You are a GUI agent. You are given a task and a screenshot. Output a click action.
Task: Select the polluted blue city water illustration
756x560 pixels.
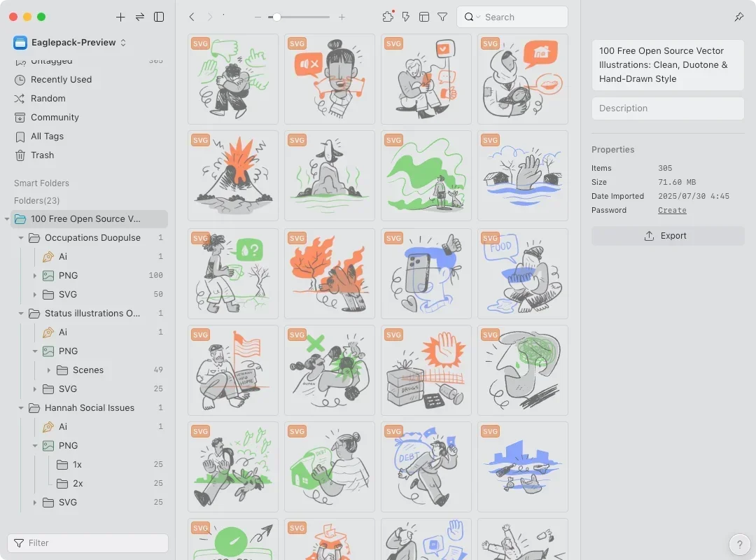(523, 467)
